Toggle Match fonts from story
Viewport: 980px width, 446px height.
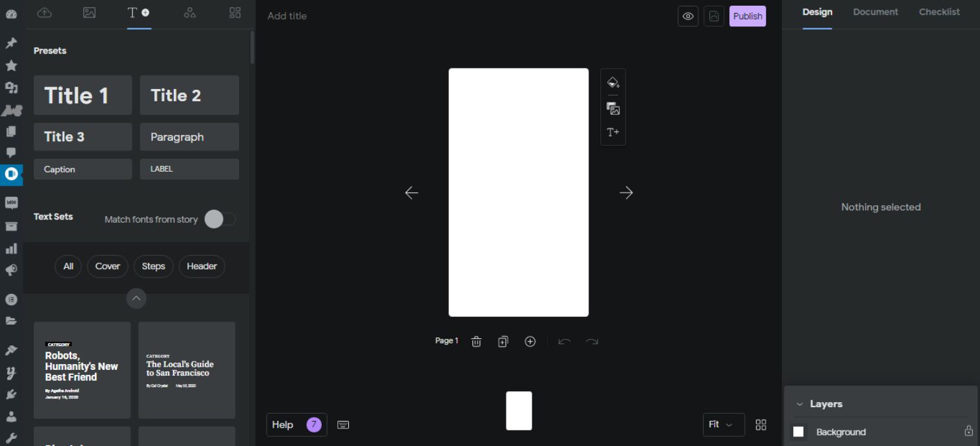click(x=220, y=219)
